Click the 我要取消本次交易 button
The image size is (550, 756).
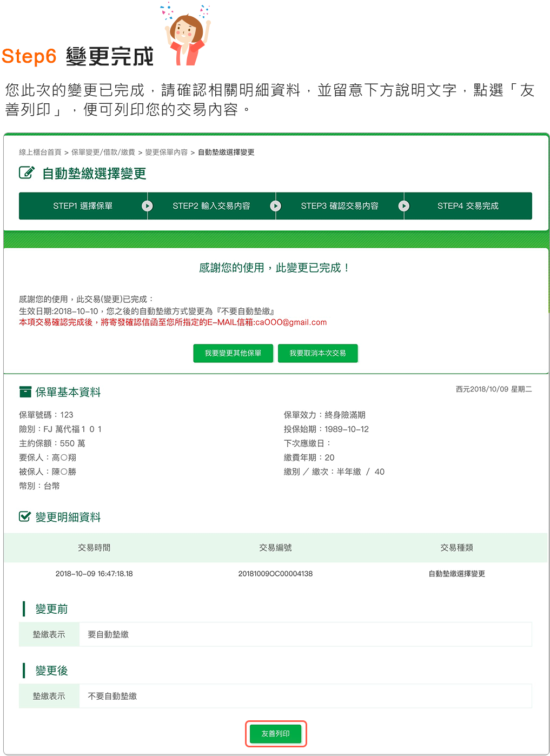pyautogui.click(x=317, y=353)
